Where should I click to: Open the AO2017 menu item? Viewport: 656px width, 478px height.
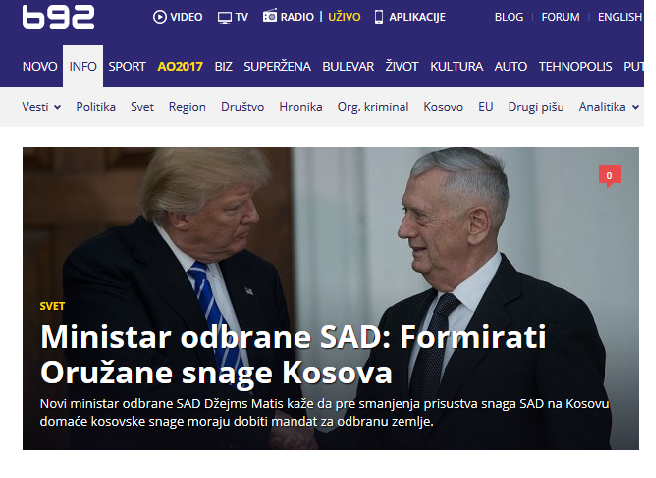(x=180, y=66)
